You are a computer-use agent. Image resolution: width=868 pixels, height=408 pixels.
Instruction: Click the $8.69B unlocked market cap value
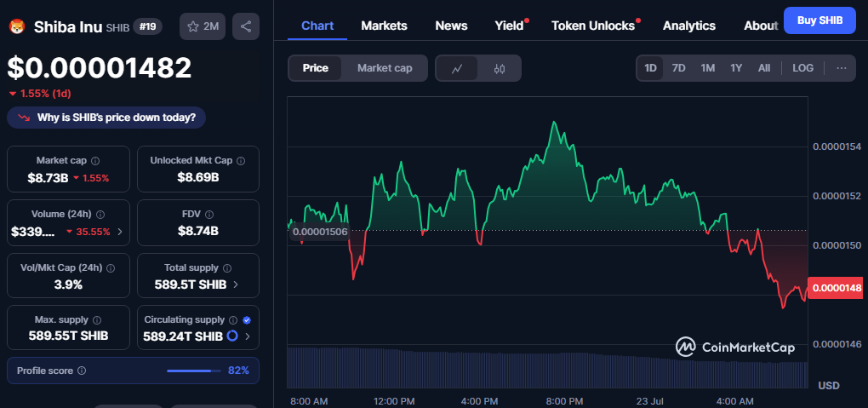point(198,177)
